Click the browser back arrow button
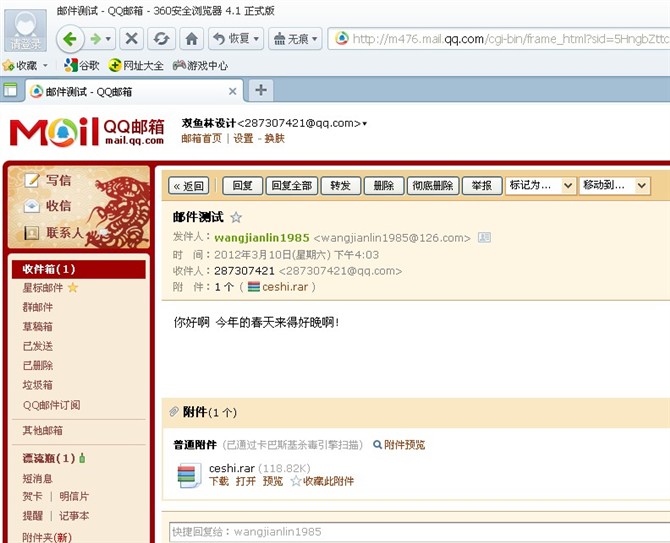The width and height of the screenshot is (670, 543). click(x=70, y=39)
